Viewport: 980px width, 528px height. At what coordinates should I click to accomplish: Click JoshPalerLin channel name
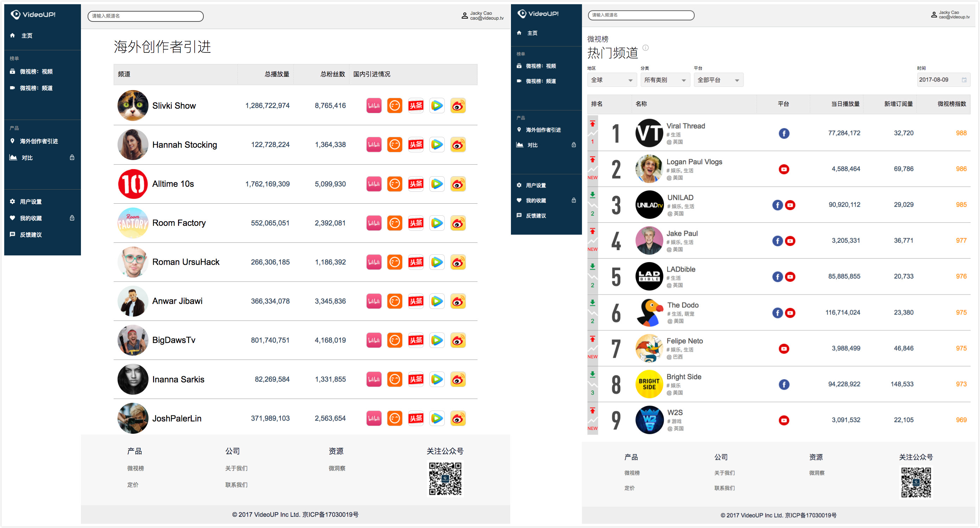(177, 419)
